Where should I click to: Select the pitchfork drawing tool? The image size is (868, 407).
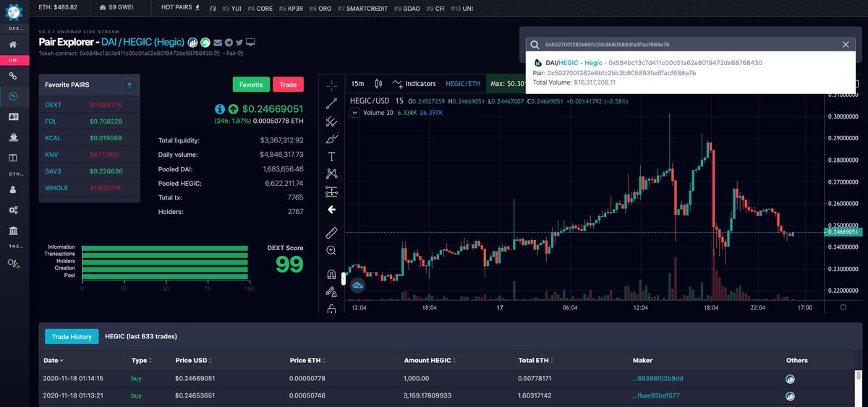[331, 121]
